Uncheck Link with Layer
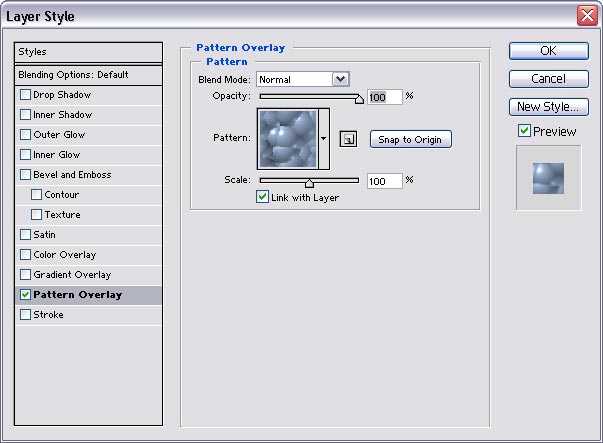603x443 pixels. 262,197
